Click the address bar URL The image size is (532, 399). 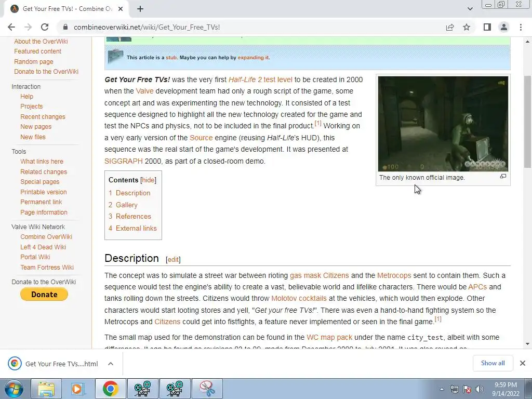[x=147, y=27]
